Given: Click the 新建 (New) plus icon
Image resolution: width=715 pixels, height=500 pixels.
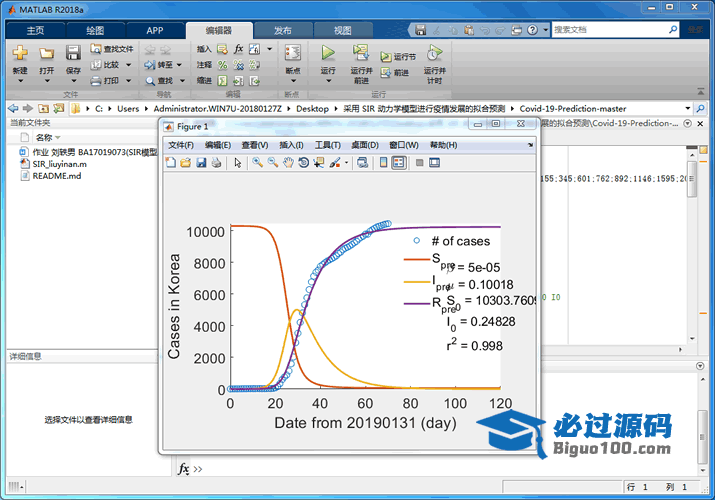Looking at the screenshot, I should pos(20,53).
